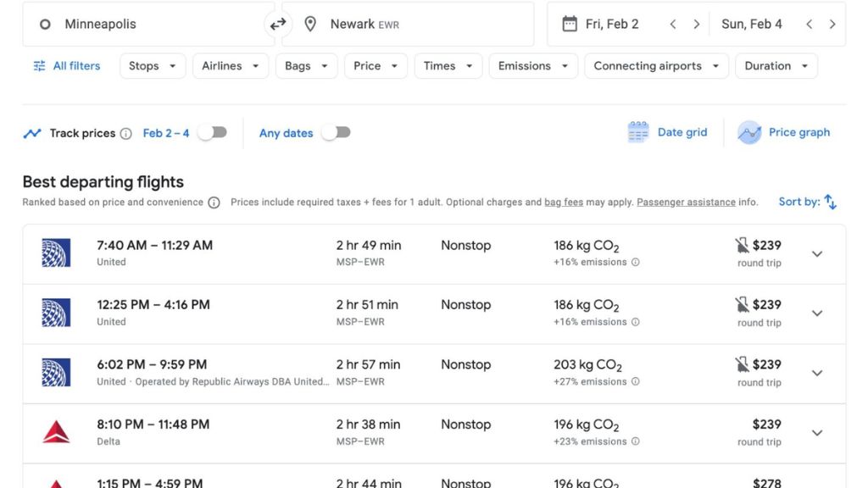
Task: Swap origin and destination airports
Action: point(278,24)
